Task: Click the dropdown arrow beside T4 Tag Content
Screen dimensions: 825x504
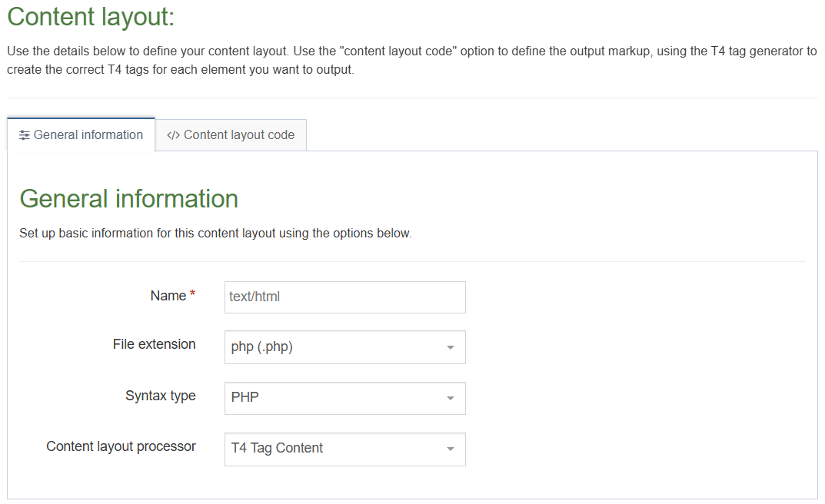Action: [451, 449]
